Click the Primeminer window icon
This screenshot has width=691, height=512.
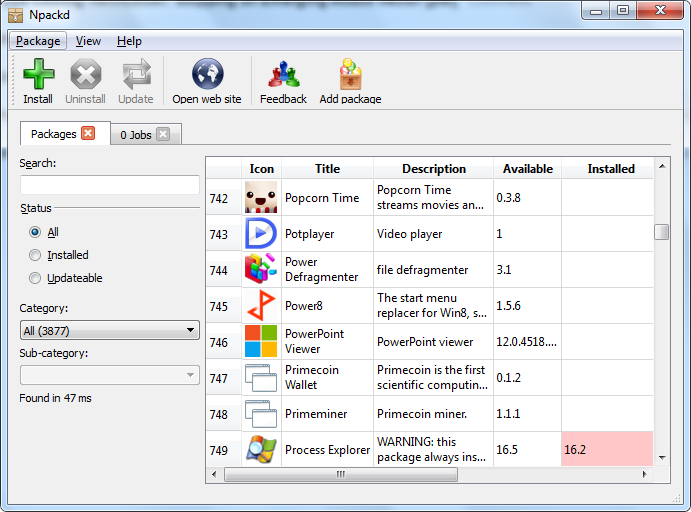tap(261, 414)
